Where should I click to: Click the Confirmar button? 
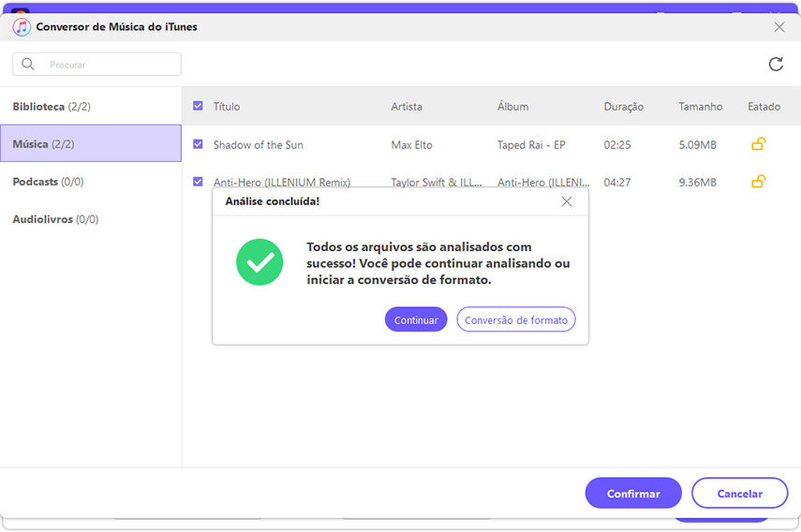pos(633,494)
